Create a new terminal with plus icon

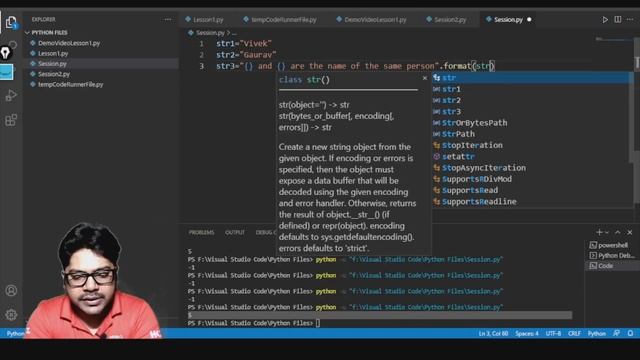point(599,232)
